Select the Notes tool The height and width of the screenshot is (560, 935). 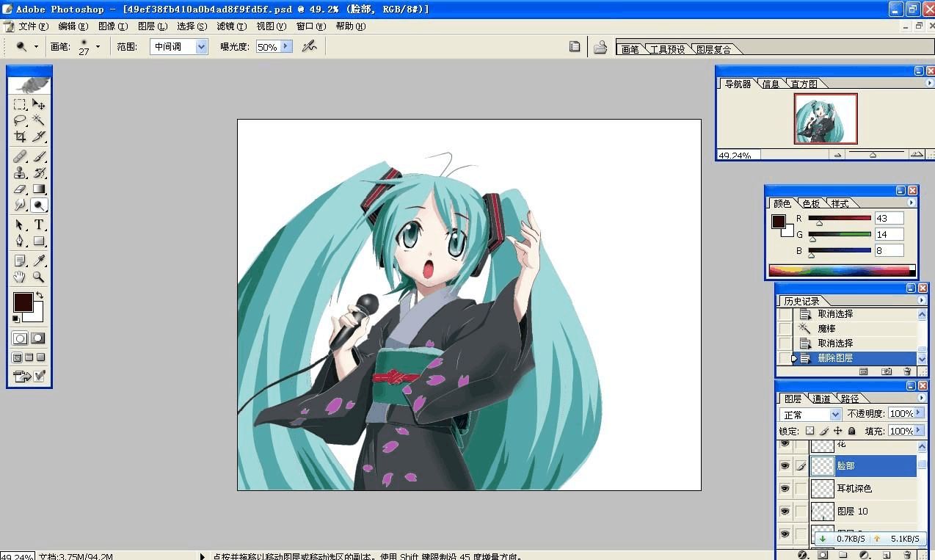[x=21, y=261]
